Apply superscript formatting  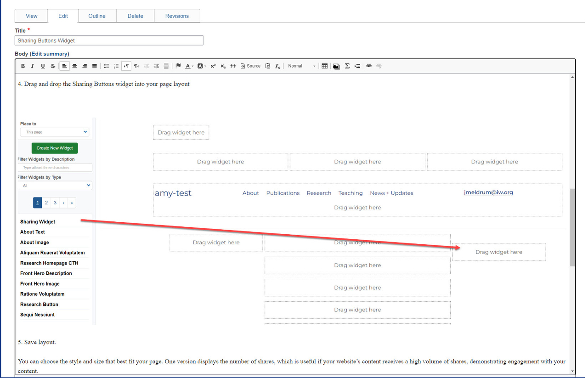213,66
